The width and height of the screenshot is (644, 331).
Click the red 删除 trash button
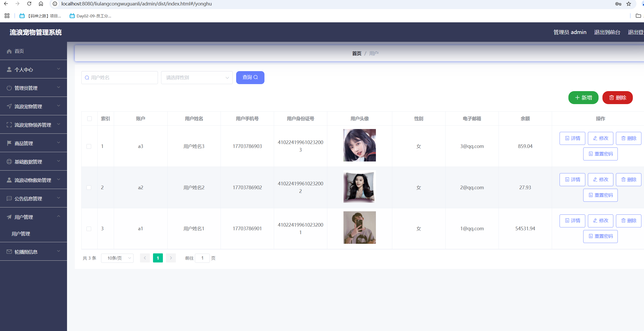point(617,98)
